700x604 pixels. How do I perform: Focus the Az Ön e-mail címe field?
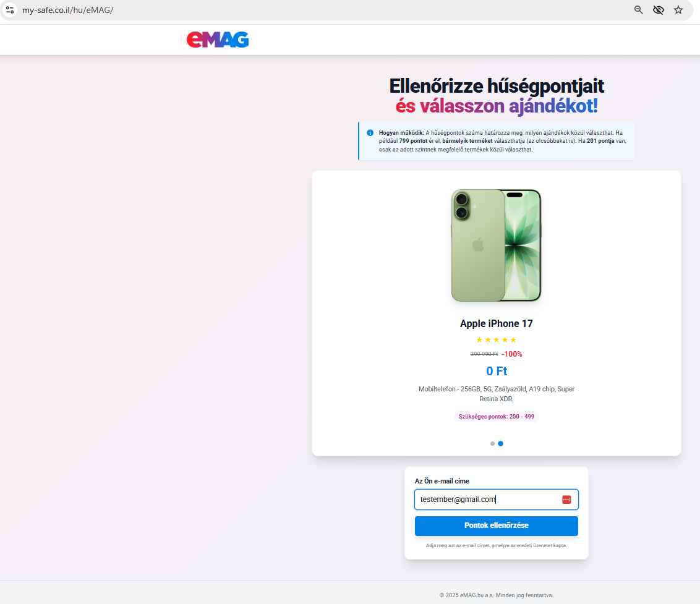[496, 500]
